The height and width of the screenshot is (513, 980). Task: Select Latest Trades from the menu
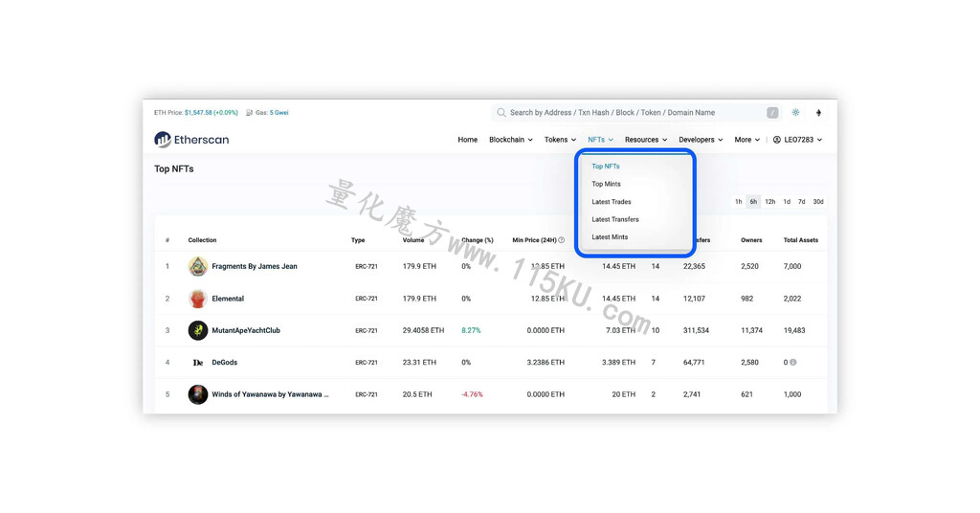pyautogui.click(x=612, y=202)
